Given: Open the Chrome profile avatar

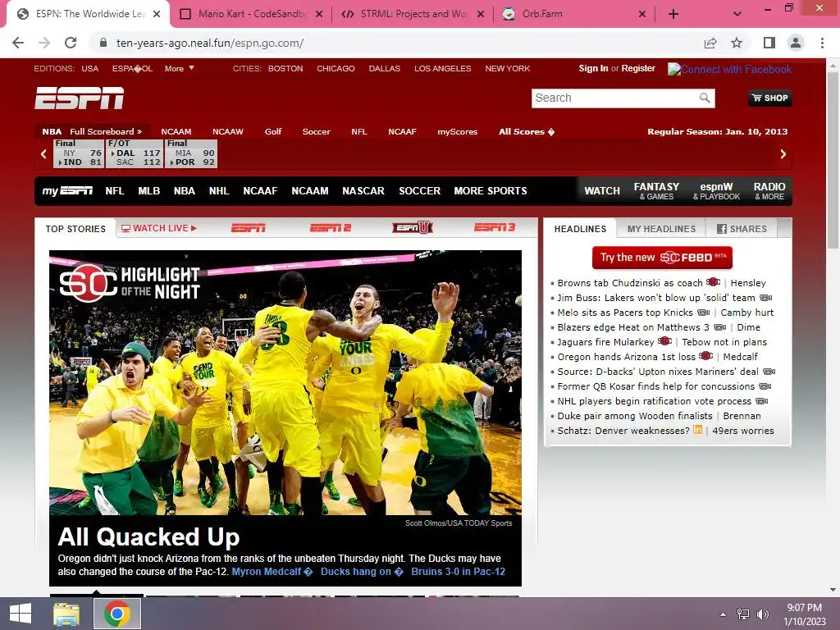Looking at the screenshot, I should point(796,43).
